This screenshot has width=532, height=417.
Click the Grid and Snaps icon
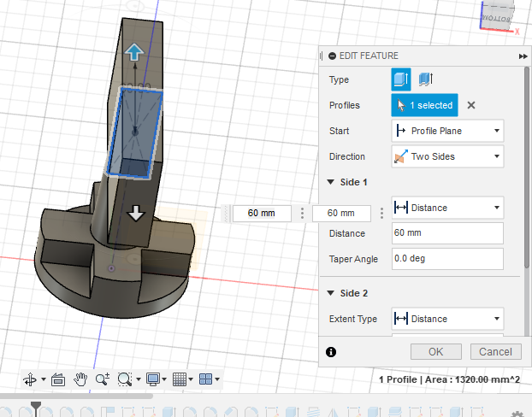pos(180,379)
